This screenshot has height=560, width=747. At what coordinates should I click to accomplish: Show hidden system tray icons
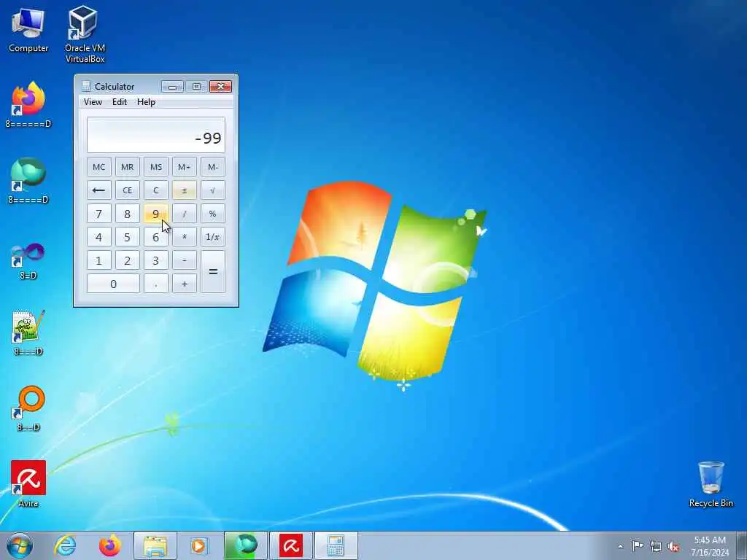coord(620,546)
